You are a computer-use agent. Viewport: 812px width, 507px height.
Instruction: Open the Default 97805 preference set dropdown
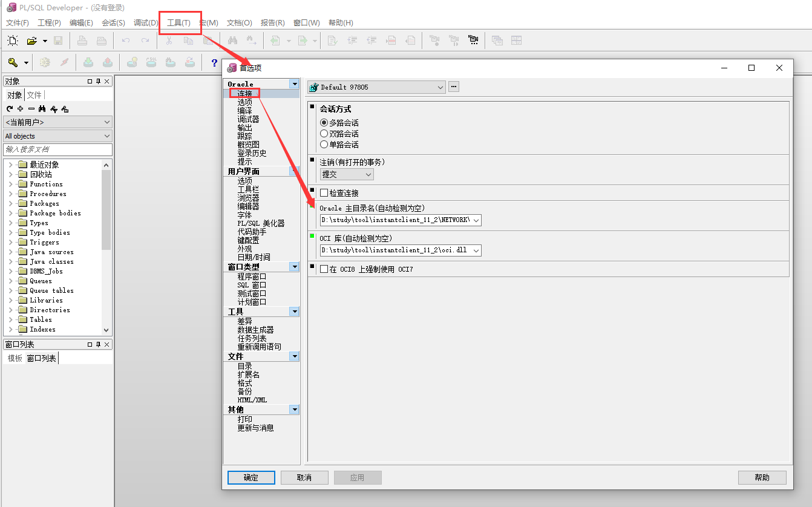click(376, 87)
